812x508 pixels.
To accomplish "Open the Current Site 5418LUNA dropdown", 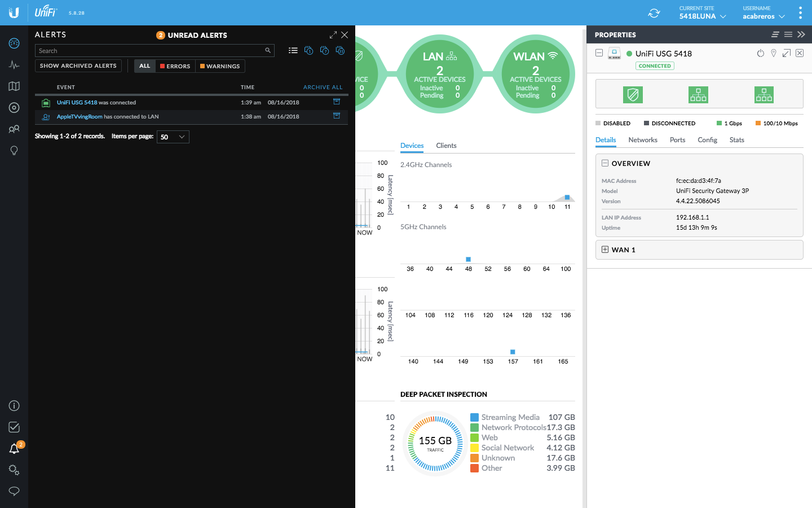I will (x=702, y=13).
